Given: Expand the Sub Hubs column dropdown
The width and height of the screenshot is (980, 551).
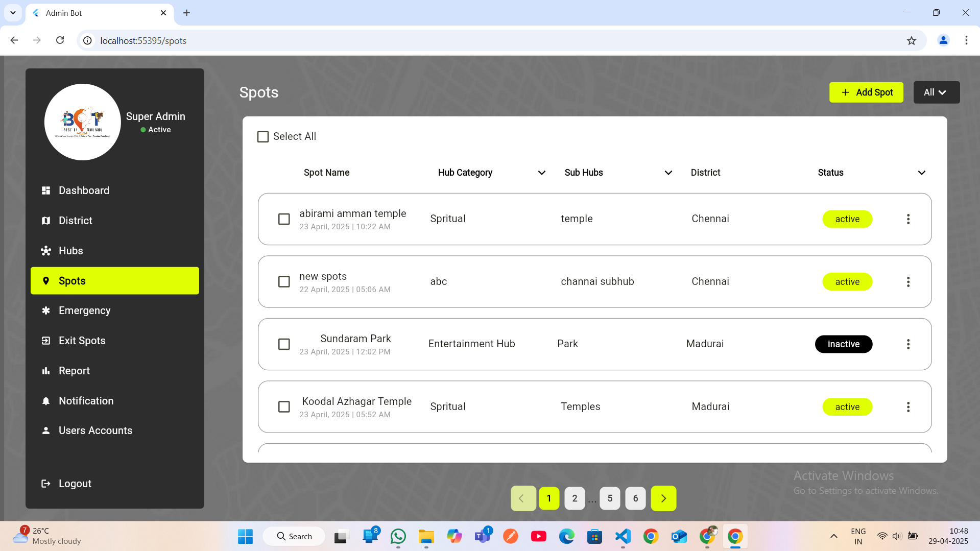Looking at the screenshot, I should point(668,173).
